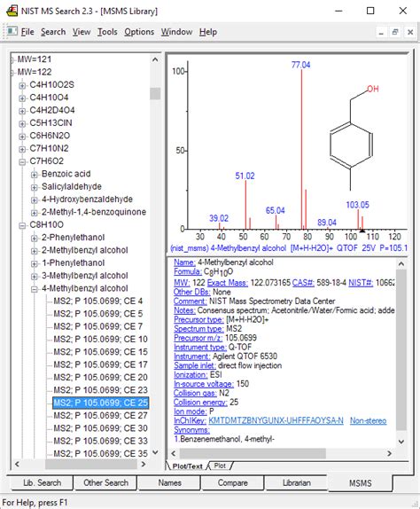Click the MDI document icon beside File menu

click(12, 32)
